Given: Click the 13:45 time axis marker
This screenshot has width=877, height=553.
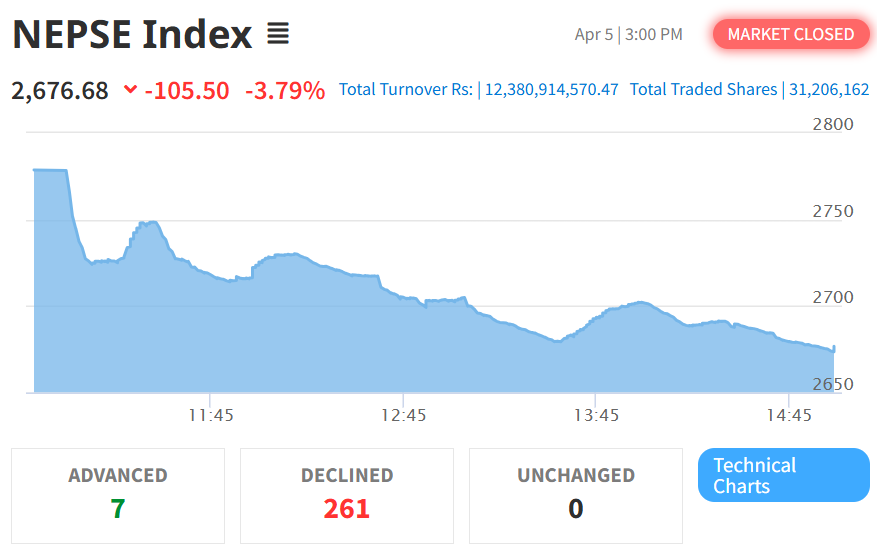Looking at the screenshot, I should click(594, 415).
